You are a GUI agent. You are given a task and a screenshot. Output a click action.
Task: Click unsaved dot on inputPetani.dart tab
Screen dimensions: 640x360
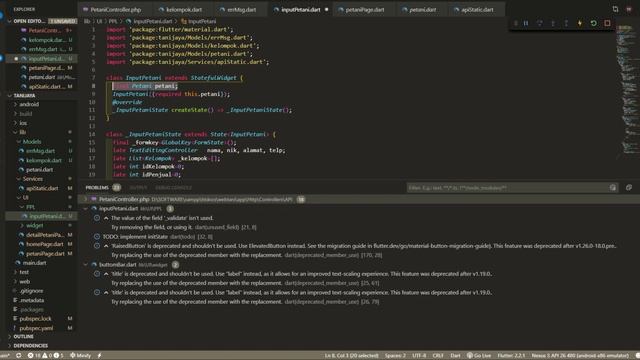pos(327,9)
